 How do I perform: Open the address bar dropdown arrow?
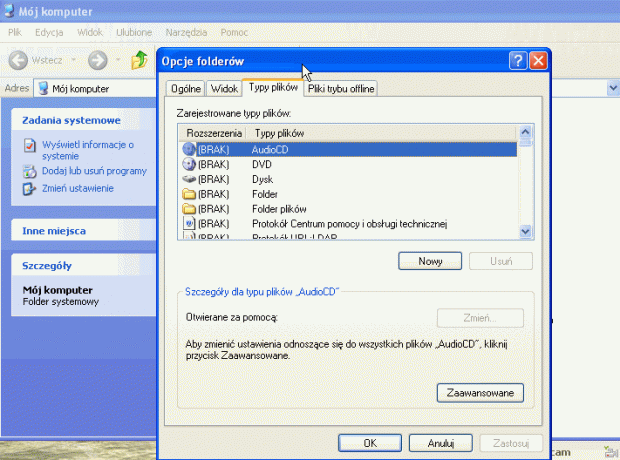click(613, 88)
